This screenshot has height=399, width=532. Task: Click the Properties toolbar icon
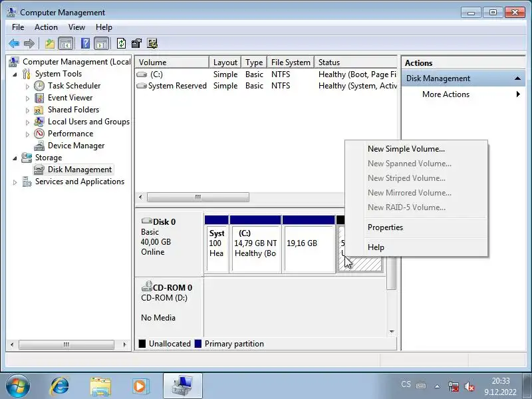136,43
